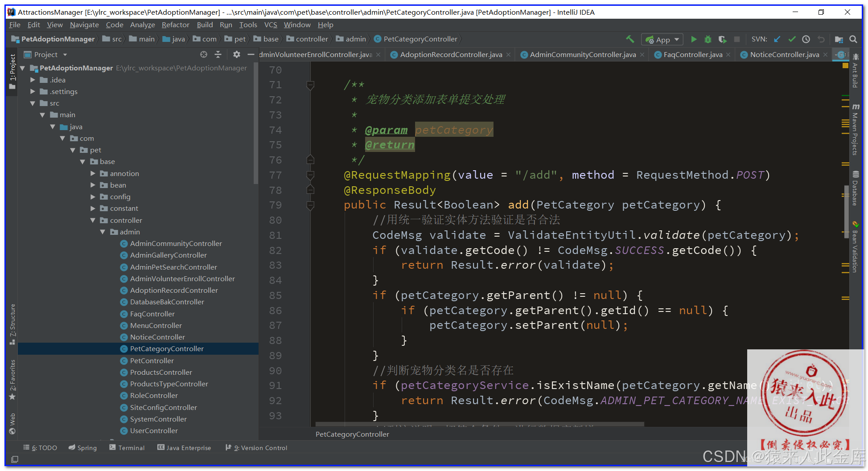Open the Spring tool window
Image resolution: width=868 pixels, height=471 pixels.
(83, 448)
